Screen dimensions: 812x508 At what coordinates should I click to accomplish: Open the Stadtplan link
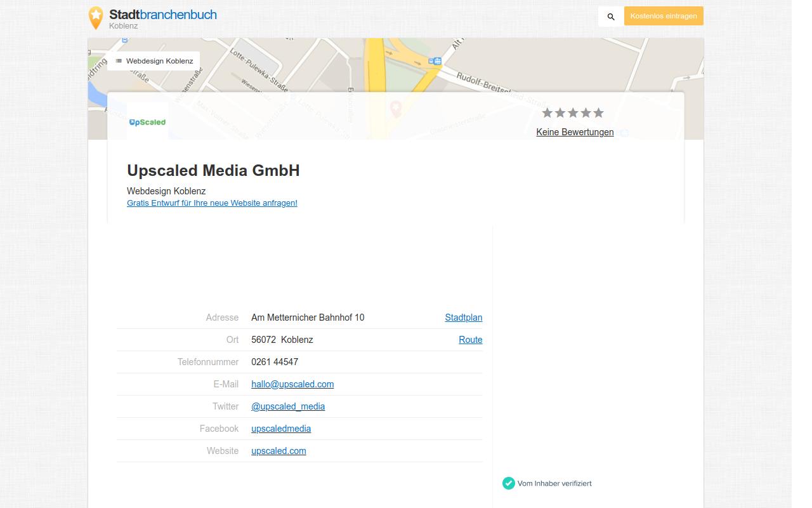pyautogui.click(x=463, y=317)
